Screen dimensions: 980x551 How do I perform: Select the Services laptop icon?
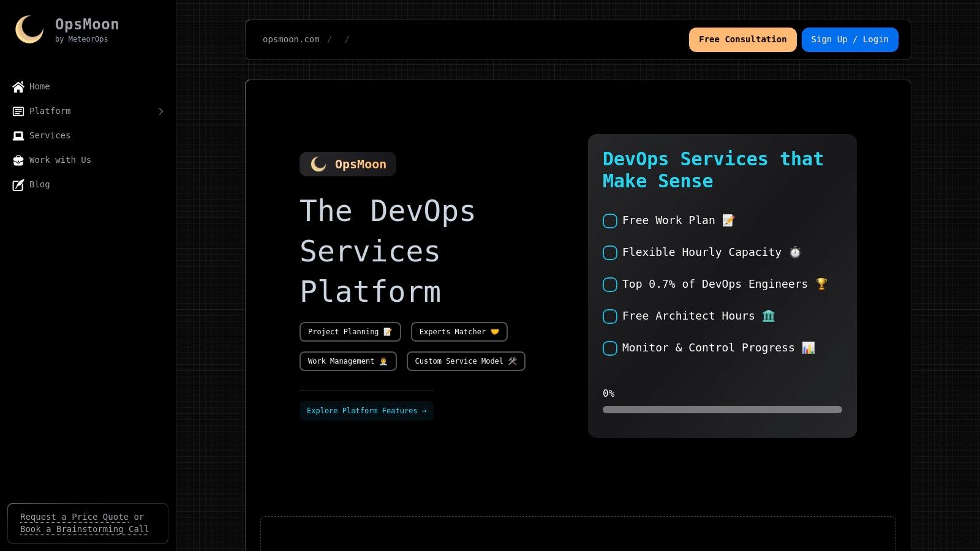pos(18,136)
